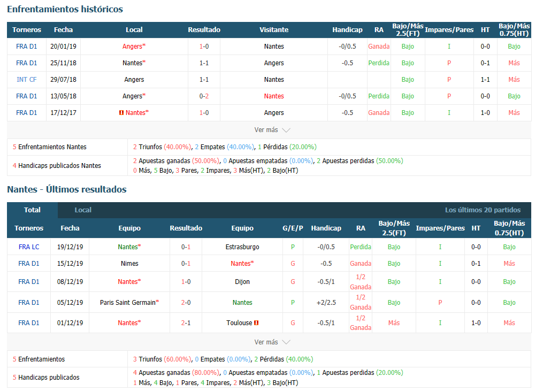Click the Toulouse team name
Image resolution: width=543 pixels, height=392 pixels.
(x=239, y=323)
